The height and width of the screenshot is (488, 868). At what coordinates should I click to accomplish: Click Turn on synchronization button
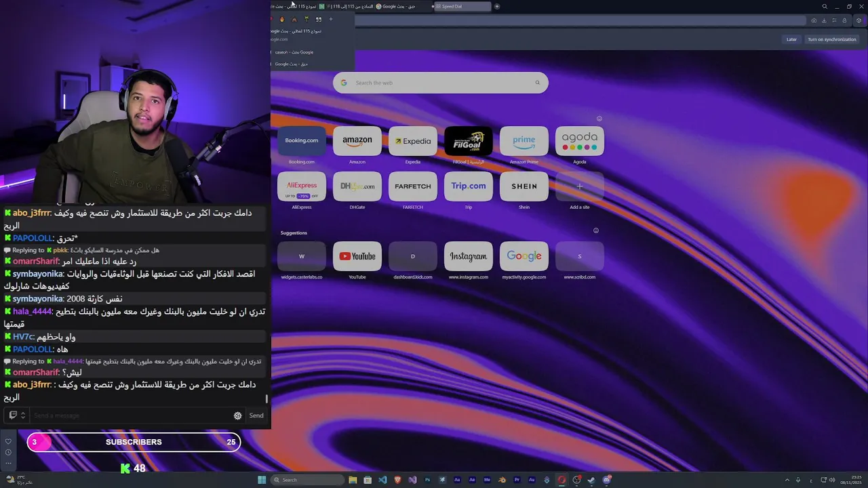click(832, 39)
